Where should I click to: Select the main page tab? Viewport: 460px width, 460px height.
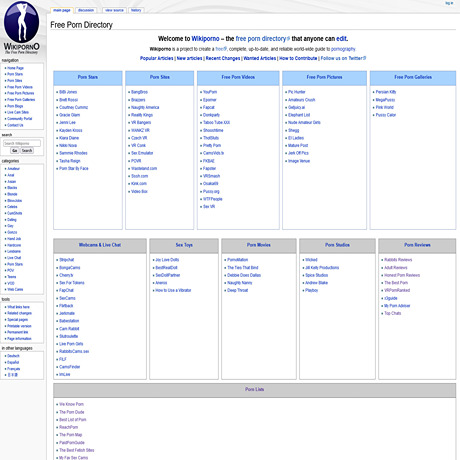[x=62, y=10]
